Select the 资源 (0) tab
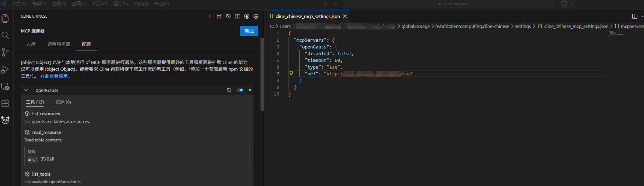This screenshot has height=186, width=644. pyautogui.click(x=63, y=102)
